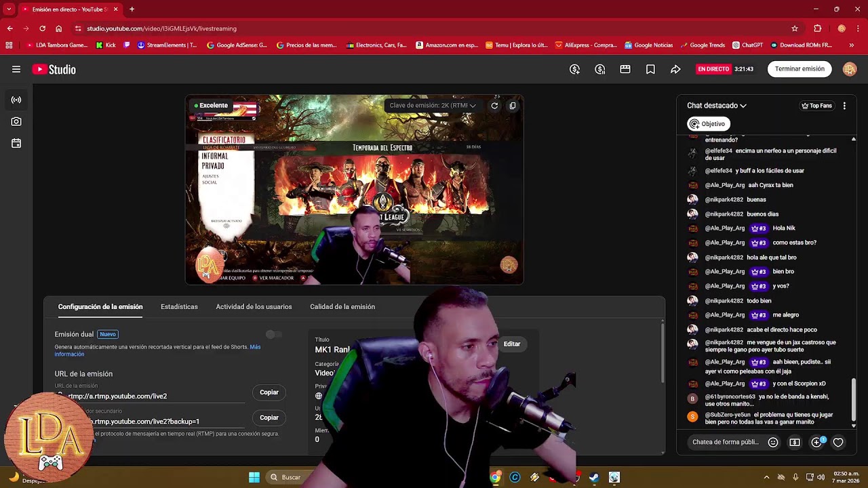Click the share arrow icon in header
The height and width of the screenshot is (488, 868).
(675, 69)
